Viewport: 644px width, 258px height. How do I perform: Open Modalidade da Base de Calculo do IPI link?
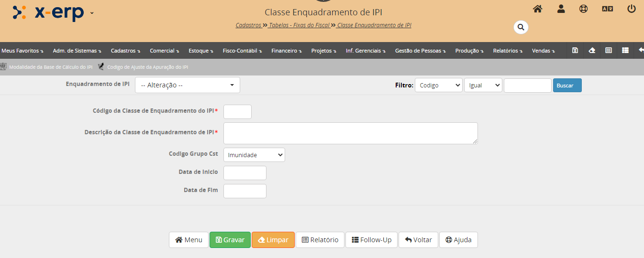[50, 67]
